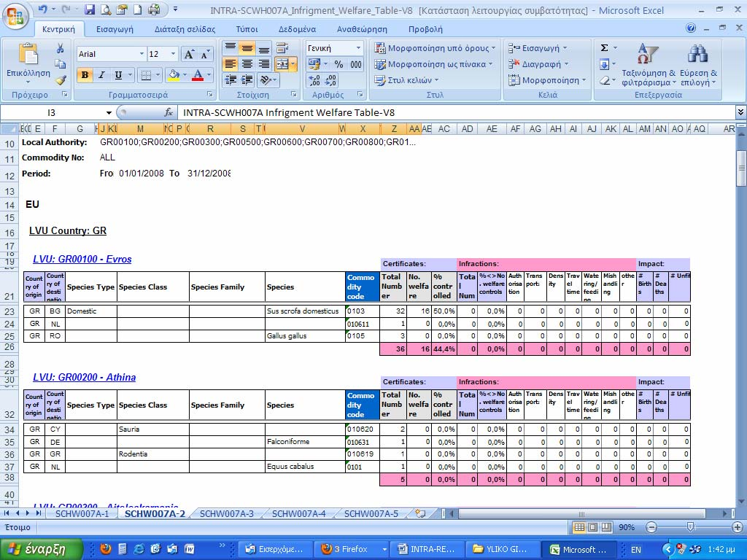747x560 pixels.
Task: Zoom in with the plus button
Action: [738, 527]
